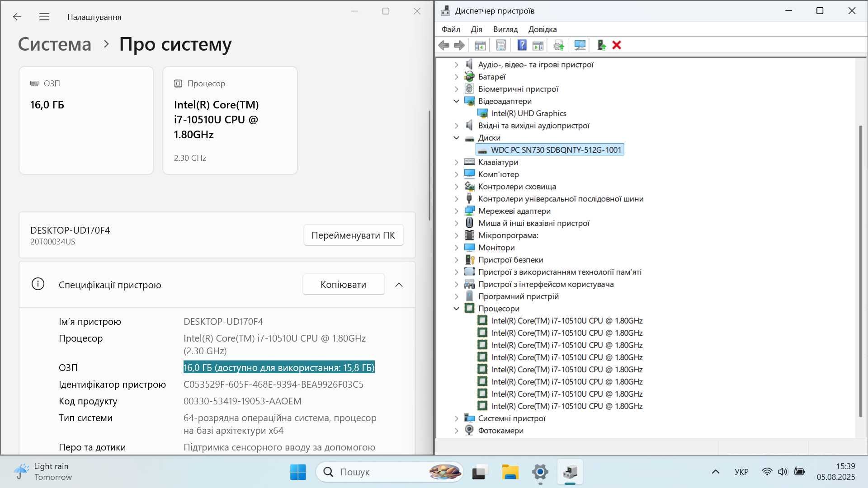Expand the Батареї category
The height and width of the screenshot is (488, 868).
coord(456,77)
